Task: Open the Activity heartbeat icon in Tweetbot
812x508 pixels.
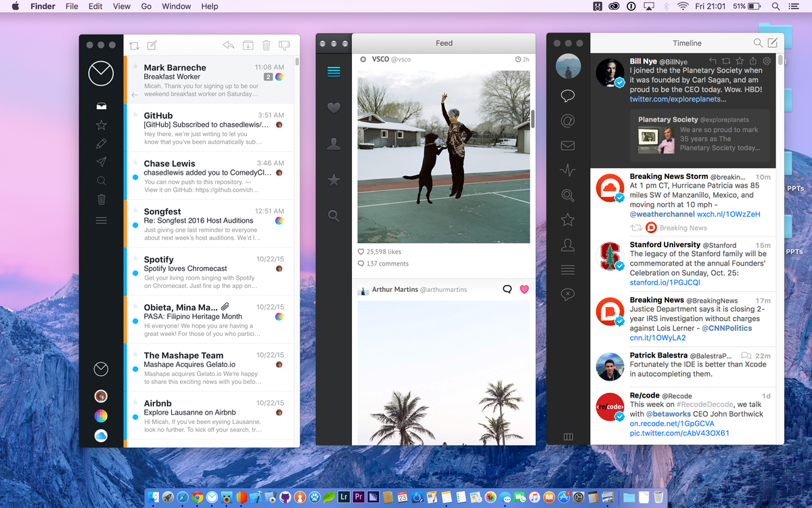Action: coord(568,169)
